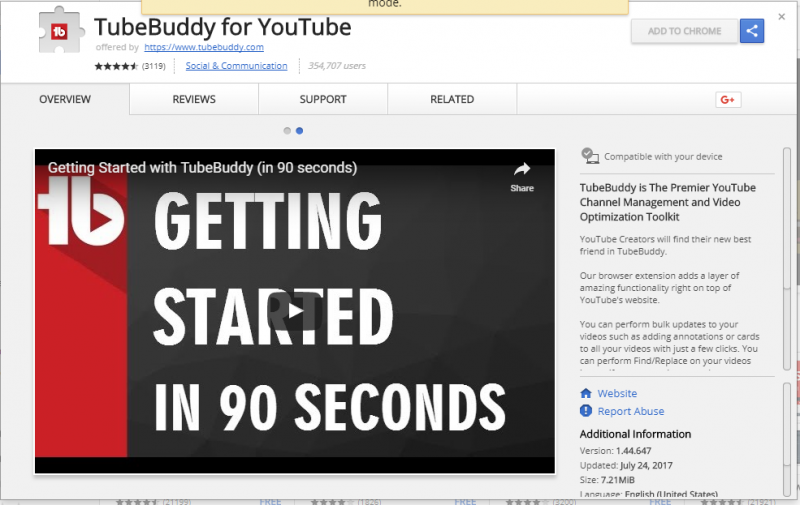Viewport: 800px width, 505px height.
Task: Open the Website link
Action: (x=617, y=393)
